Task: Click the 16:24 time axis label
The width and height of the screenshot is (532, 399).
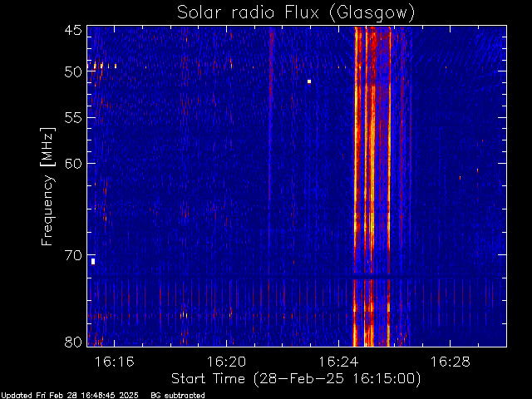Action: tap(338, 362)
